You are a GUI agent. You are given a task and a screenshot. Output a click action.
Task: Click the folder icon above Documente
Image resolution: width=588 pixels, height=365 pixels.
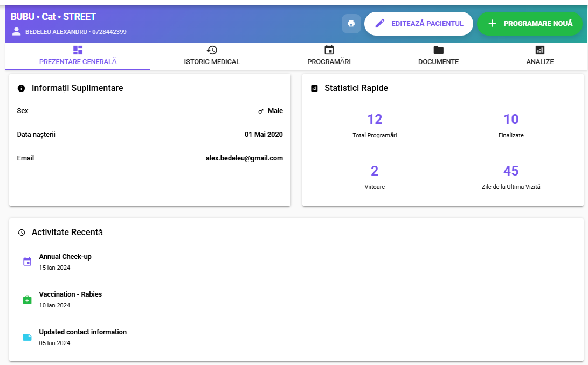(x=438, y=50)
